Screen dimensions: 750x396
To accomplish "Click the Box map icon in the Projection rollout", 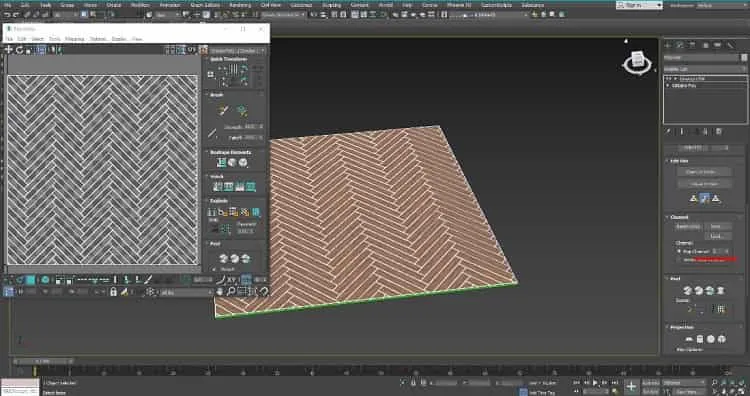I will tap(722, 339).
